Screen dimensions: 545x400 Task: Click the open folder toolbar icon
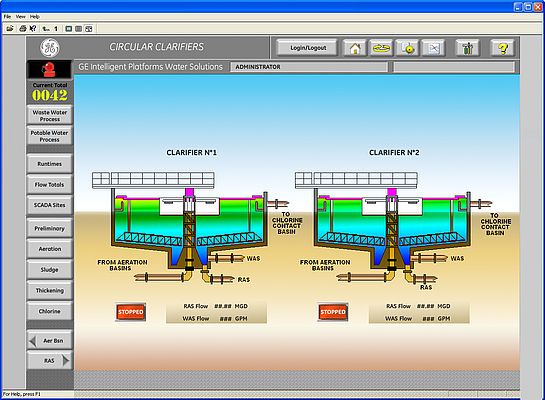[x=10, y=28]
